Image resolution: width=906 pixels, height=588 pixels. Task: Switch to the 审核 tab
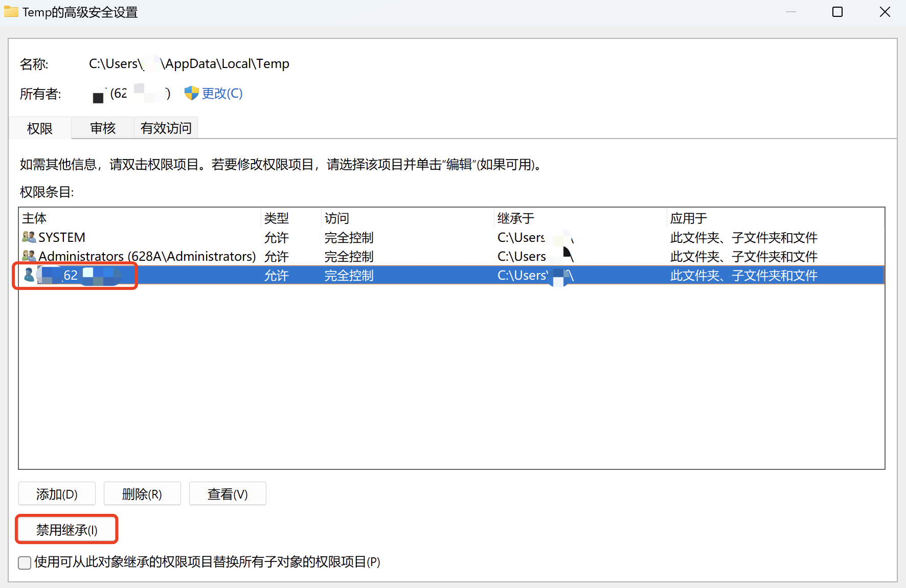click(x=102, y=128)
